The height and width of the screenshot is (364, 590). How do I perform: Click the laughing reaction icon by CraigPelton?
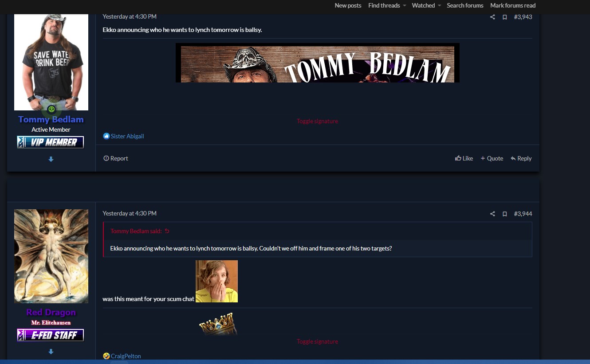point(106,356)
